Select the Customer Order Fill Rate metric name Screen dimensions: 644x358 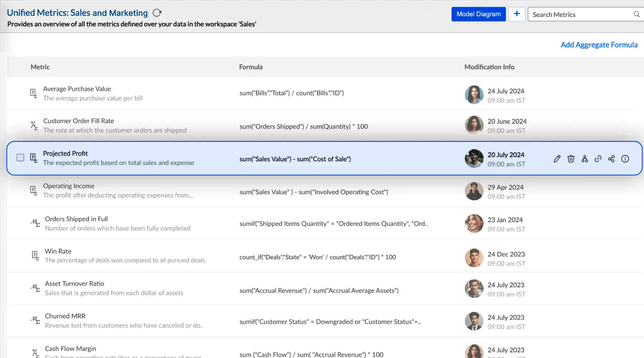pos(79,121)
